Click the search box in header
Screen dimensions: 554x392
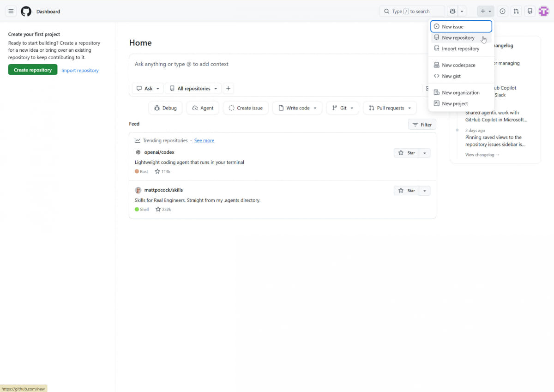click(x=412, y=11)
